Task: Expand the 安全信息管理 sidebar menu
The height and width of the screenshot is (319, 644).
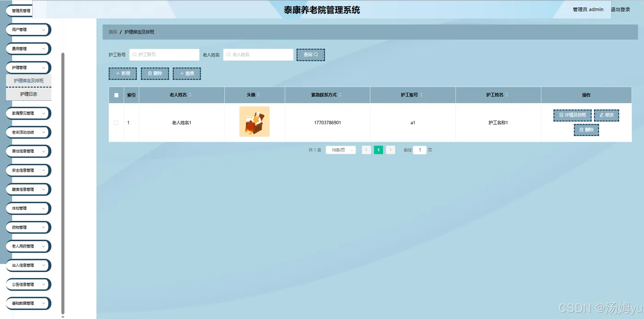Action: 29,170
